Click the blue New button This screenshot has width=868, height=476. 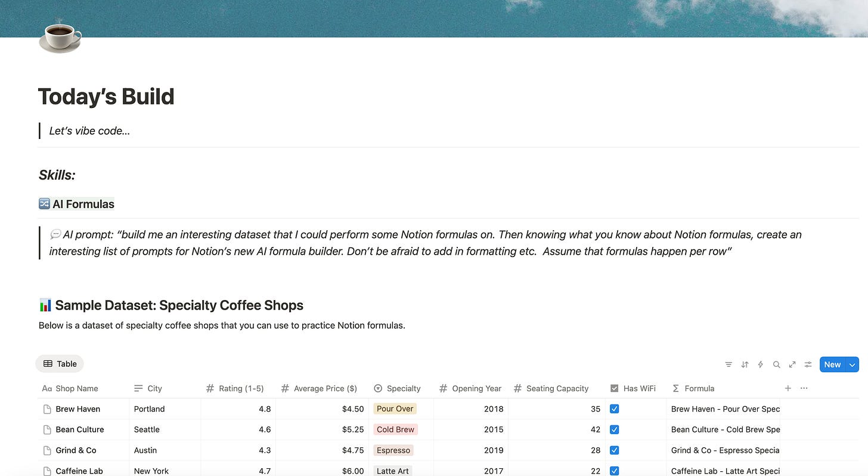click(x=832, y=364)
